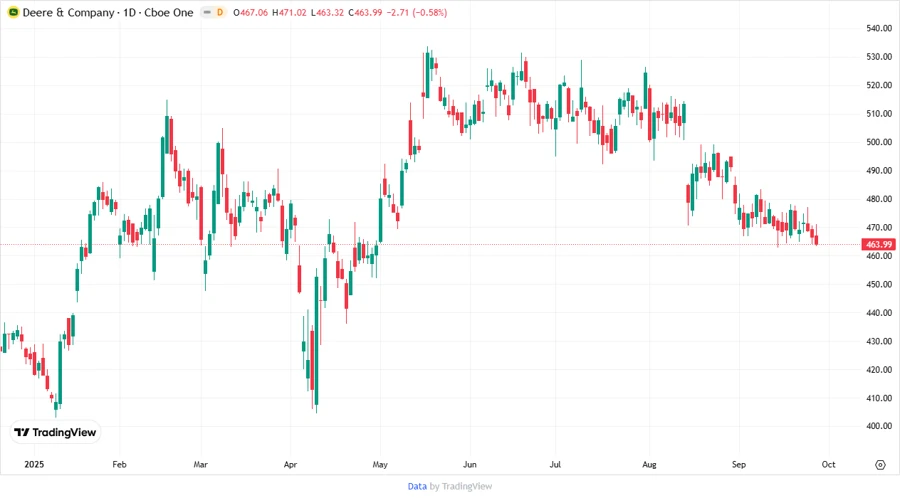
Task: Click the open value O467.06
Action: coord(250,13)
